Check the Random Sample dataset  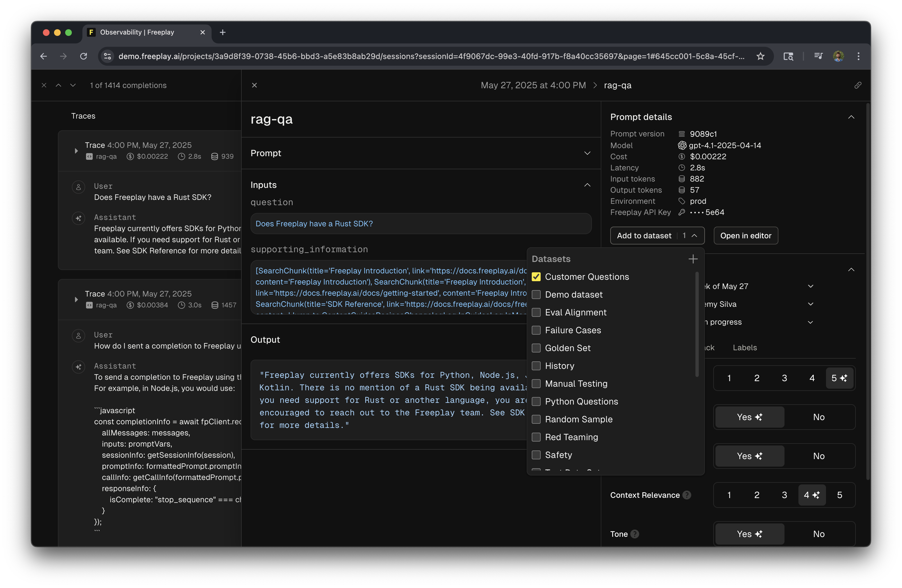click(x=536, y=419)
